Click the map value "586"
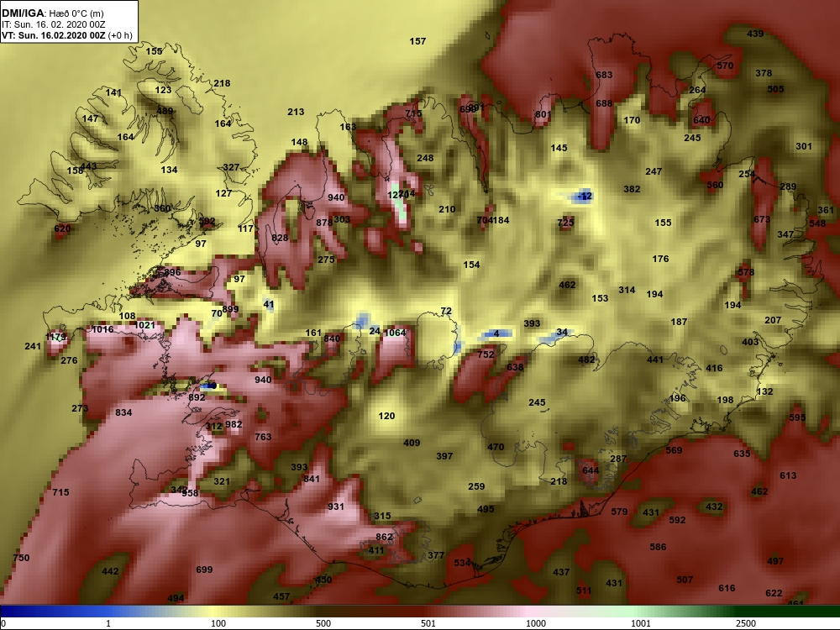 658,547
